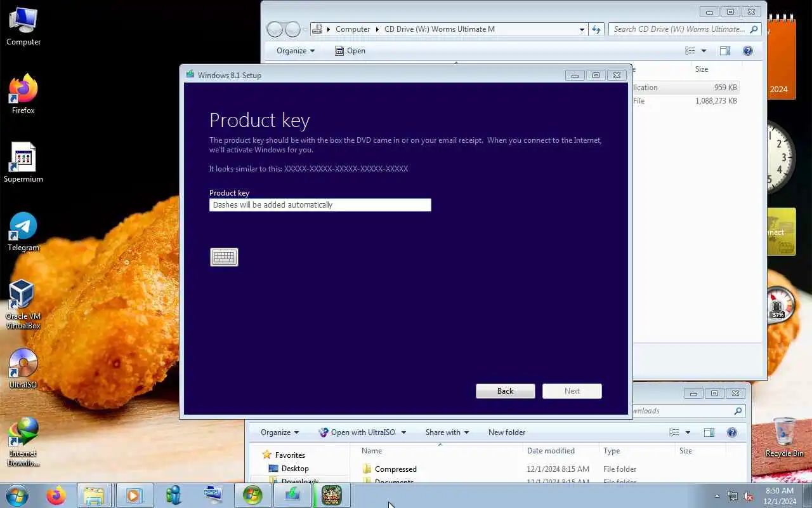
Task: Click the Show desktop strip on the taskbar
Action: [807, 496]
